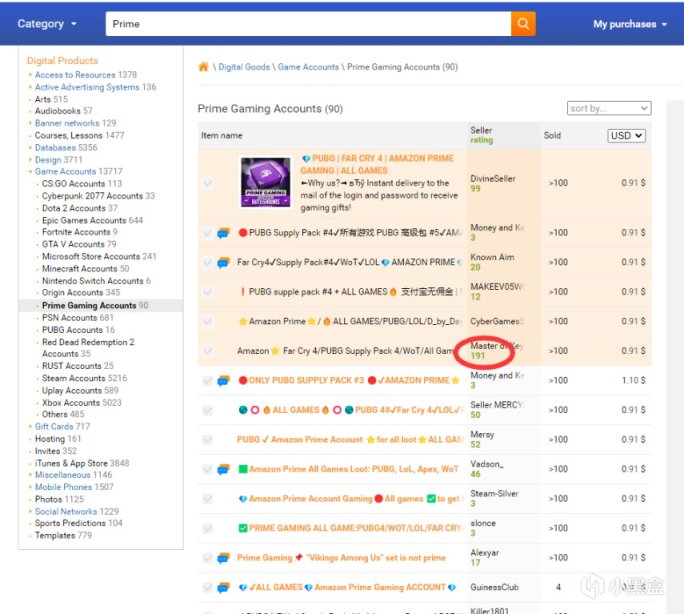Viewport: 684px width, 614px height.
Task: Click seller name Steam-Silver
Action: point(494,494)
